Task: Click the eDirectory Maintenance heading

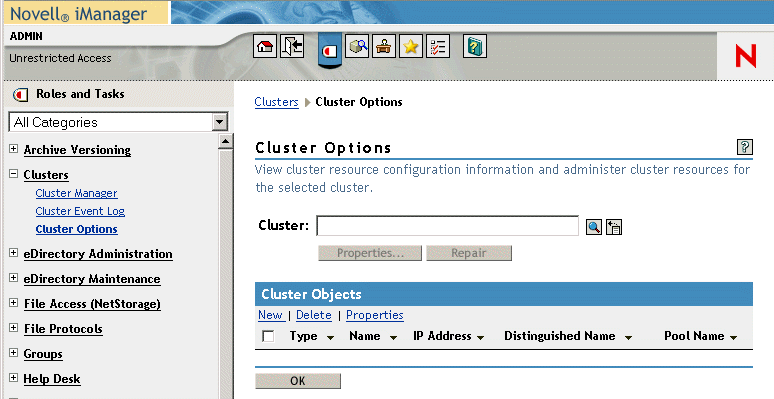Action: tap(92, 279)
